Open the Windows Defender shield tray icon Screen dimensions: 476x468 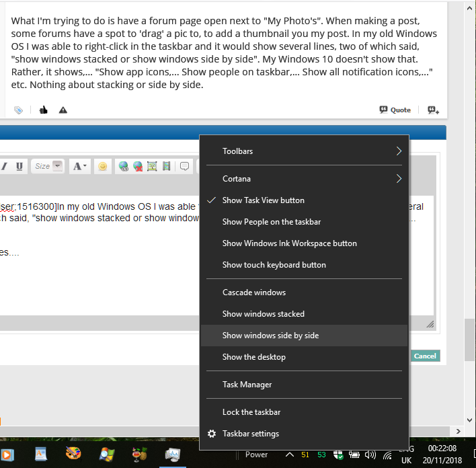[338, 455]
